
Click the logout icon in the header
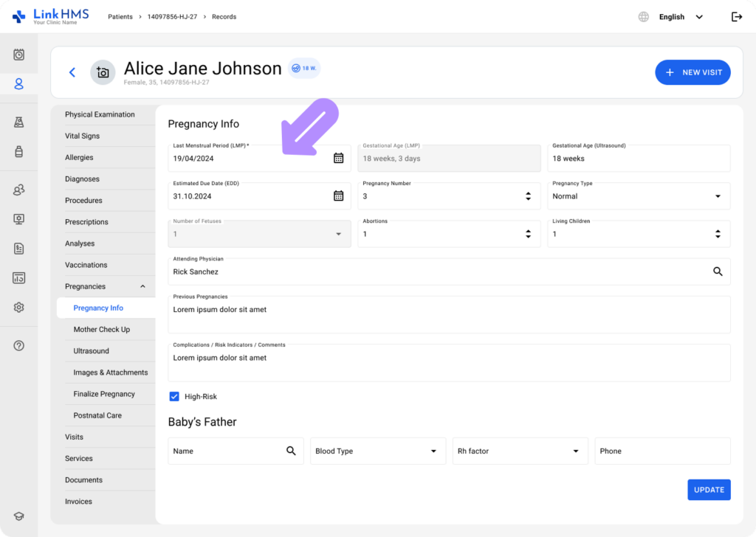click(736, 17)
